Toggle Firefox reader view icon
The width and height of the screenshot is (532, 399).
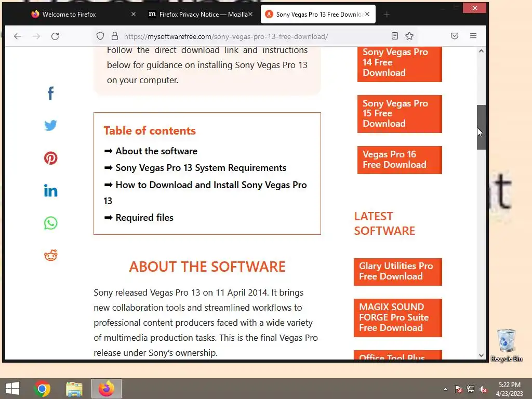pos(395,36)
